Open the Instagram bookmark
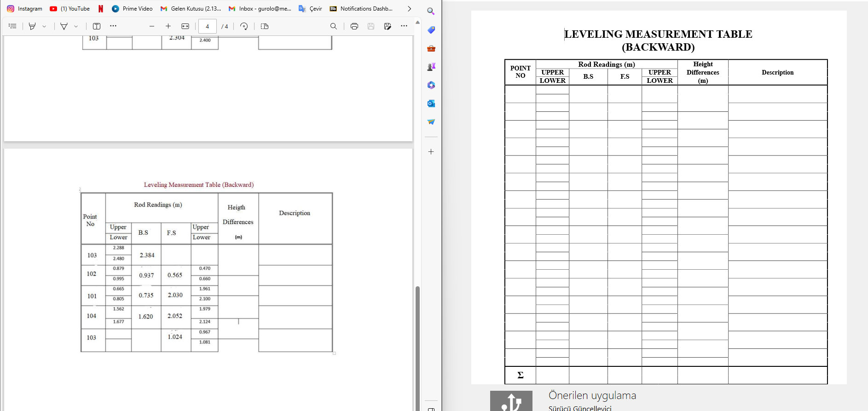The width and height of the screenshot is (868, 411). pyautogui.click(x=24, y=9)
